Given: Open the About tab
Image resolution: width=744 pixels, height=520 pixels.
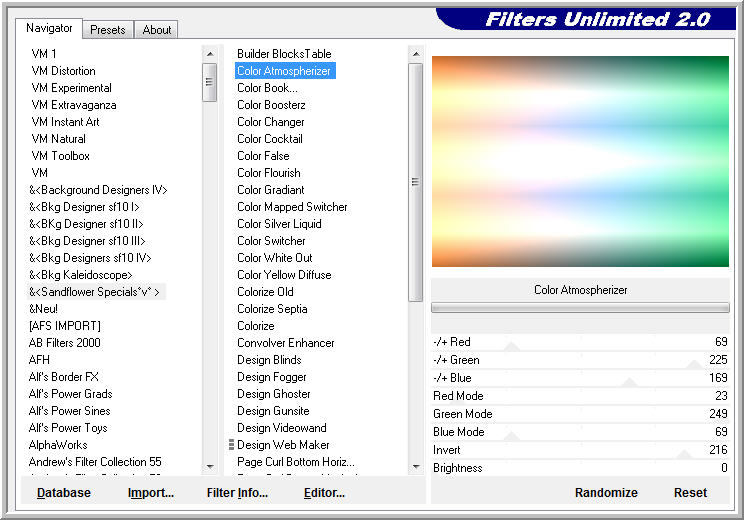Looking at the screenshot, I should [157, 29].
